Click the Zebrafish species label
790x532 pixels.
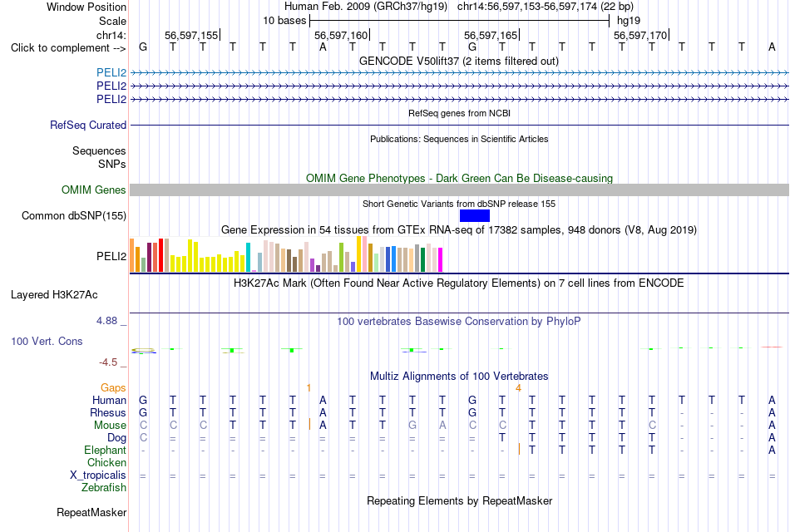pos(104,487)
